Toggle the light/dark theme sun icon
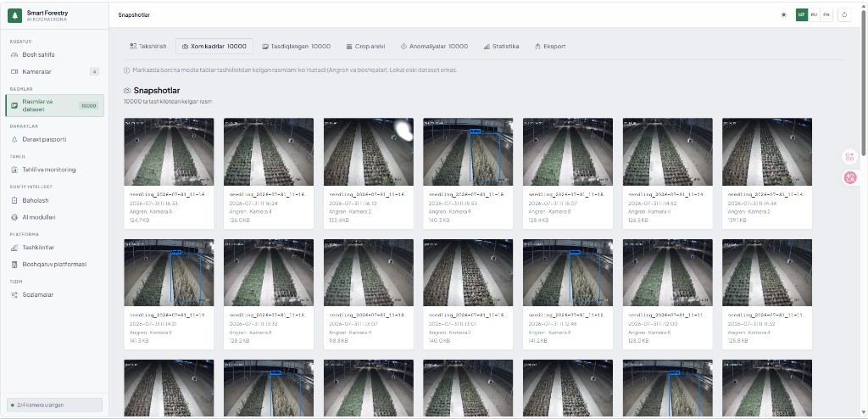 pyautogui.click(x=783, y=15)
